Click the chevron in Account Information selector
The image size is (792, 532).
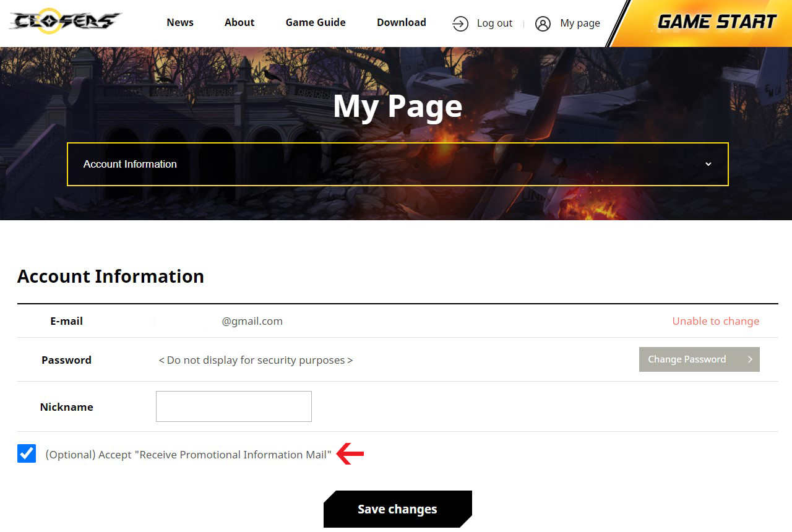(708, 164)
